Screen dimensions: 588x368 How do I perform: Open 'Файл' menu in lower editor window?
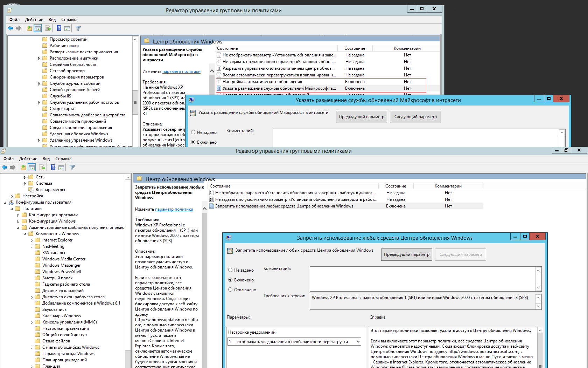click(9, 159)
